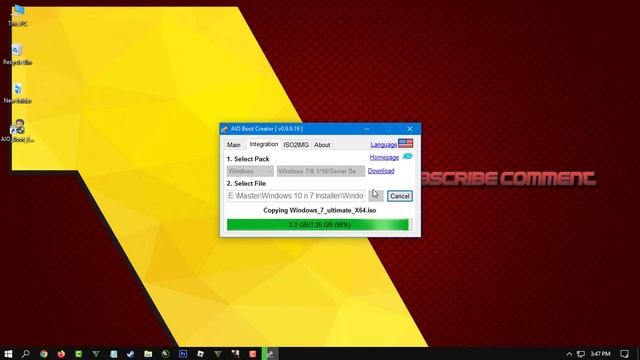The height and width of the screenshot is (360, 640).
Task: Open the About tab
Action: (322, 145)
